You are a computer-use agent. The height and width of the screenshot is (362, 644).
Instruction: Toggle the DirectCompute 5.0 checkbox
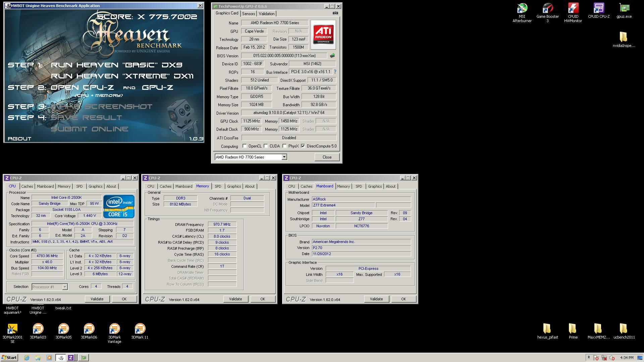pyautogui.click(x=303, y=146)
